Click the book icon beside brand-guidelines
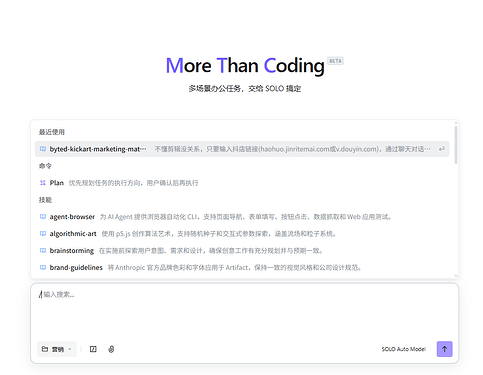This screenshot has width=483, height=375. (x=43, y=267)
